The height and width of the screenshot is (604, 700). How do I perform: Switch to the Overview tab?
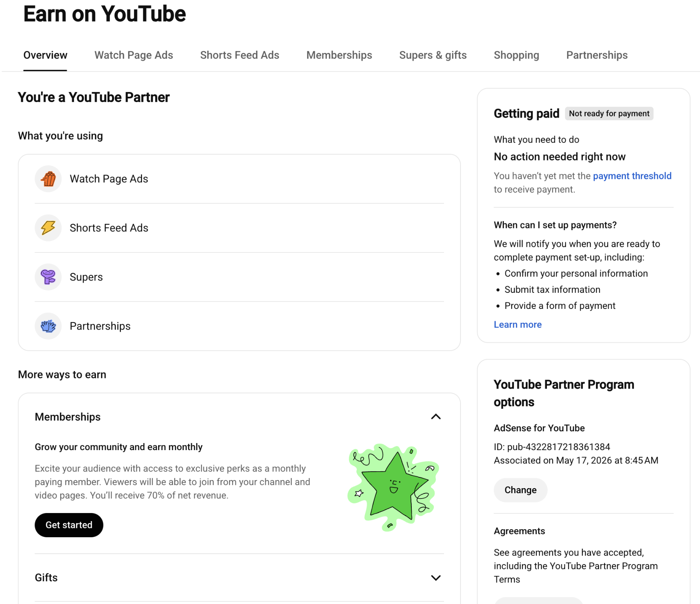45,55
